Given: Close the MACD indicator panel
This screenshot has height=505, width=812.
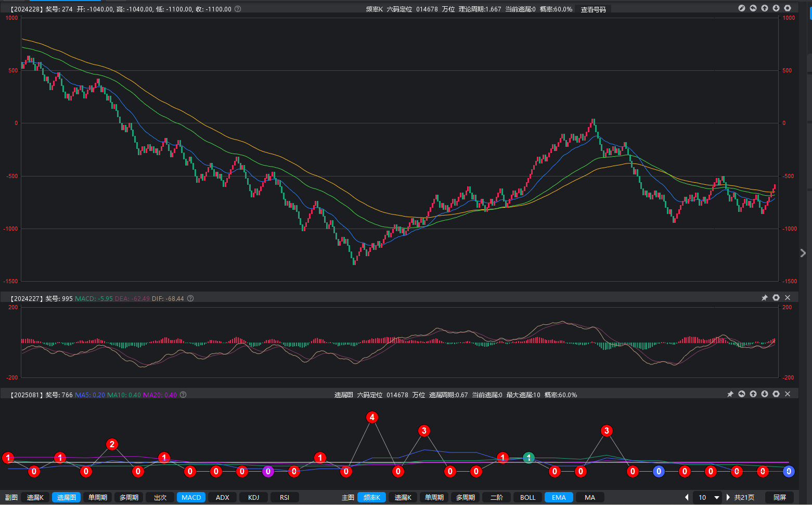Looking at the screenshot, I should click(x=788, y=298).
